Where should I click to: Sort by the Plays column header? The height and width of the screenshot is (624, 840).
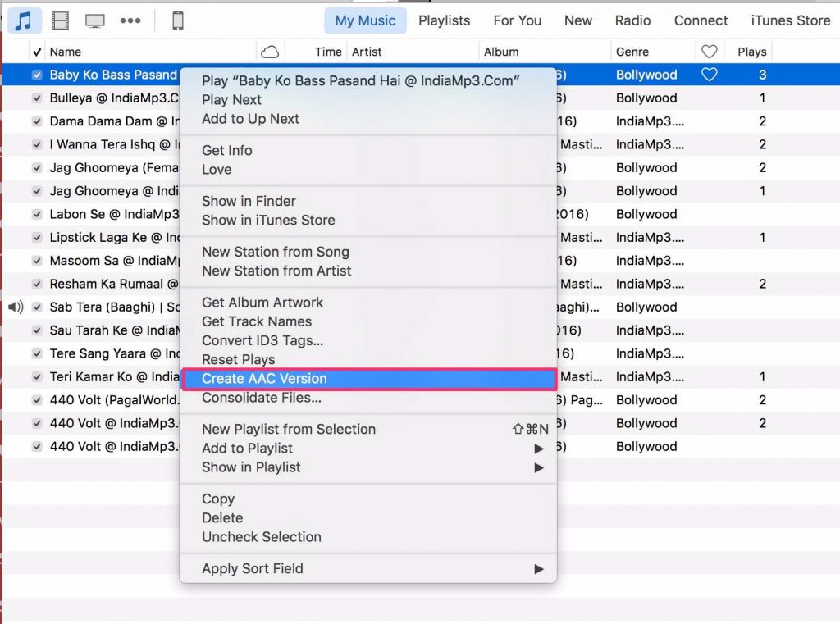[x=751, y=52]
